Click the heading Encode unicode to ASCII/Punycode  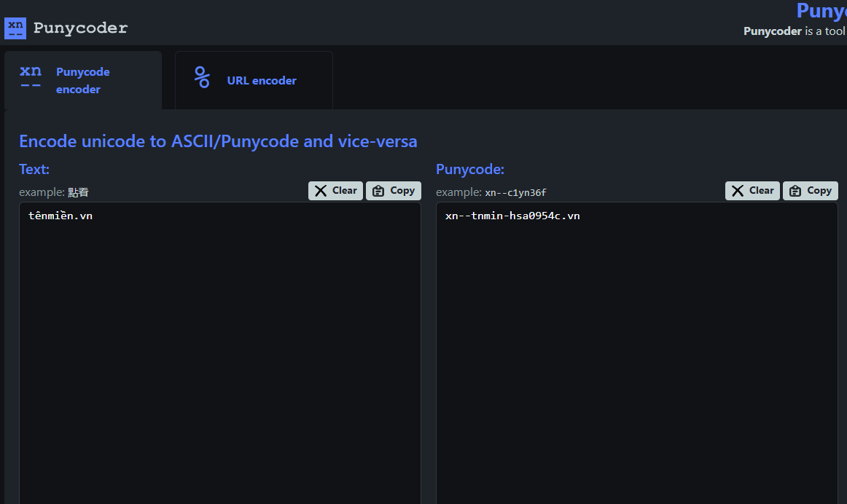point(218,141)
